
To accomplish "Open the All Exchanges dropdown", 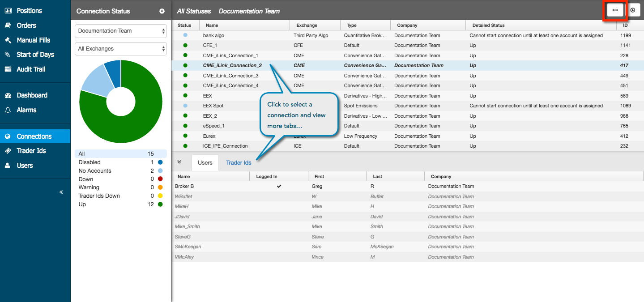I will point(121,49).
